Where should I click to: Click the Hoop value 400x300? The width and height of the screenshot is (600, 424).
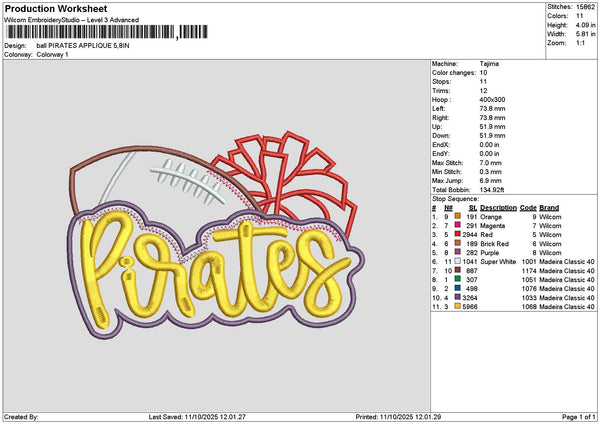coord(492,99)
